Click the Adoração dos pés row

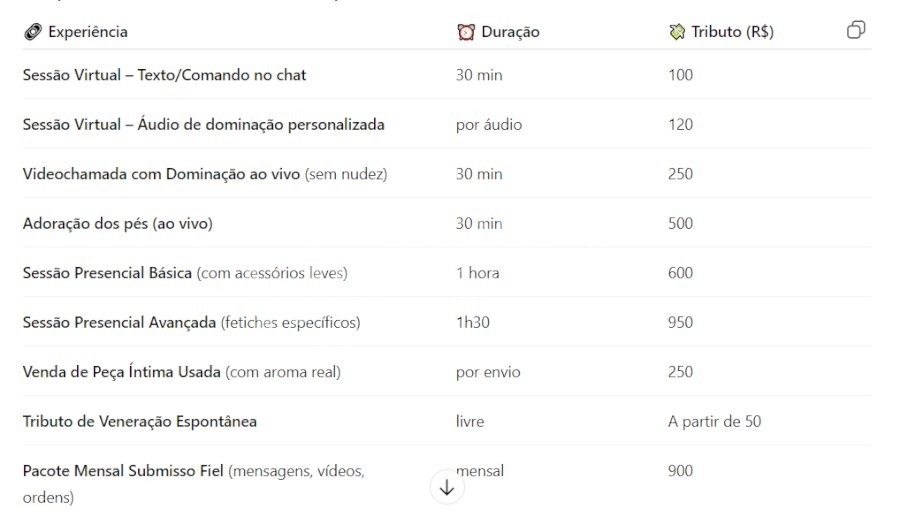tap(447, 223)
